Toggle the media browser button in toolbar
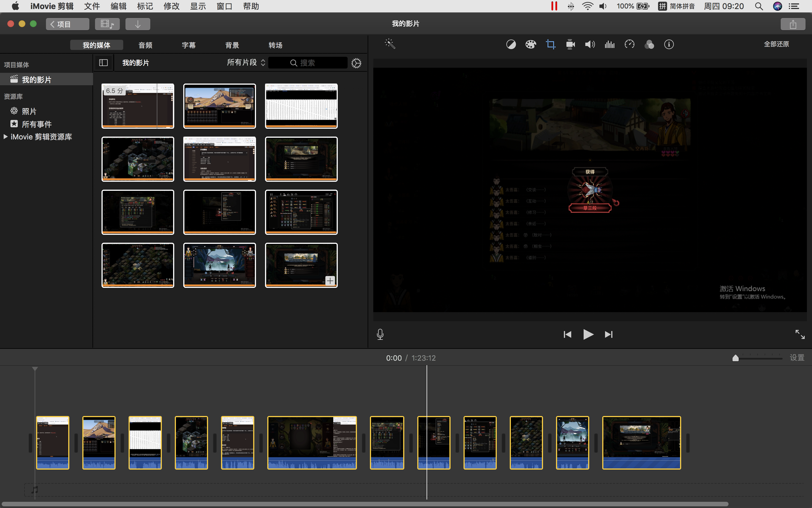 (x=107, y=24)
